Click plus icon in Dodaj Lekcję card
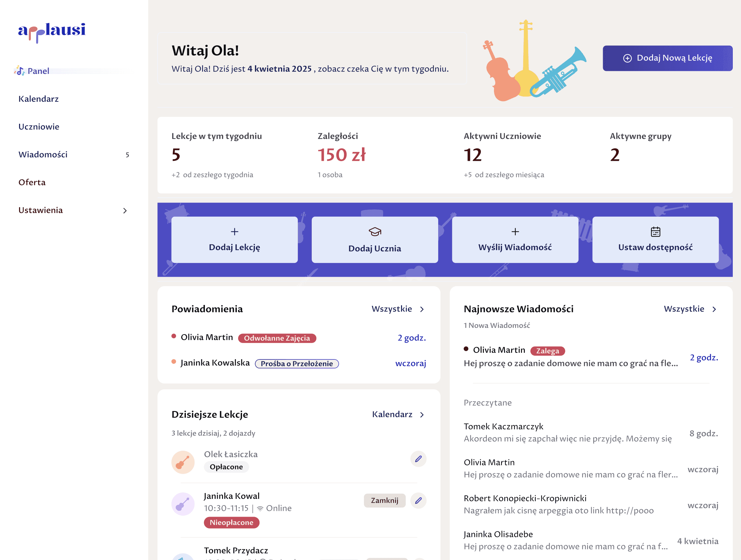 (x=235, y=232)
